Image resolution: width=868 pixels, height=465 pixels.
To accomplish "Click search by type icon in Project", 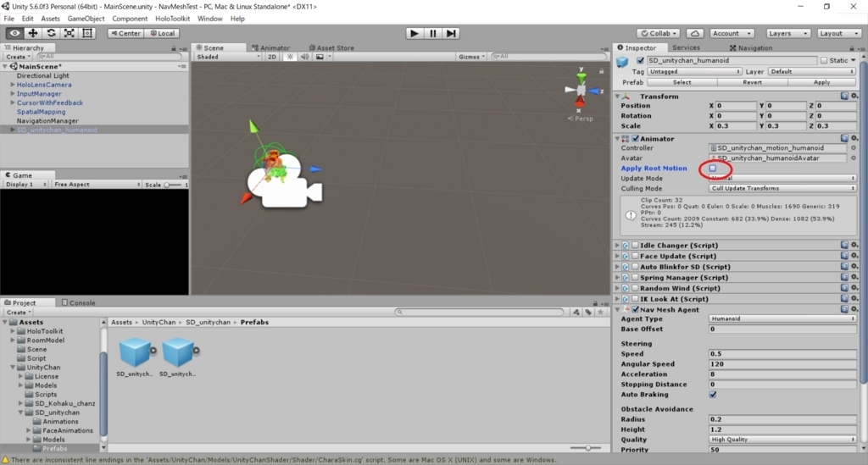I will pyautogui.click(x=576, y=312).
